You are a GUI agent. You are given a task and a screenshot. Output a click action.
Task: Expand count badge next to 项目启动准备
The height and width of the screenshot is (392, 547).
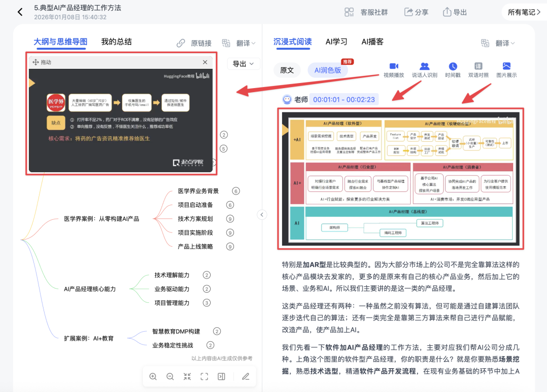click(230, 205)
